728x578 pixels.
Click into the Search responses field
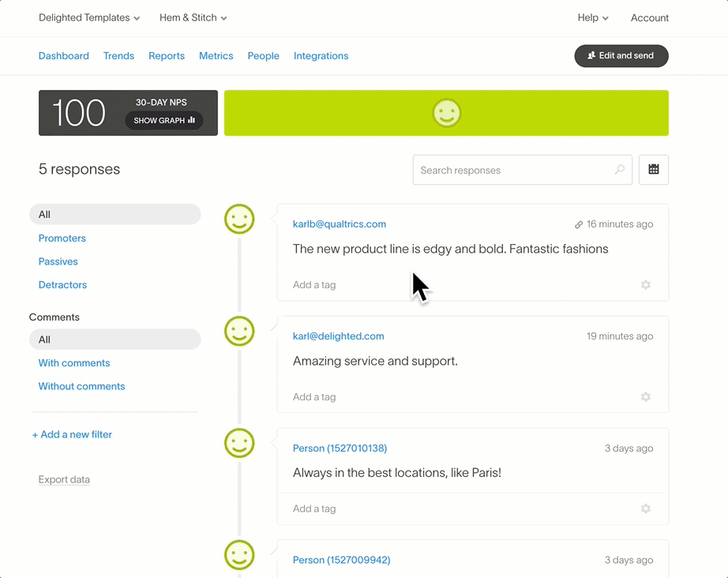(x=513, y=170)
